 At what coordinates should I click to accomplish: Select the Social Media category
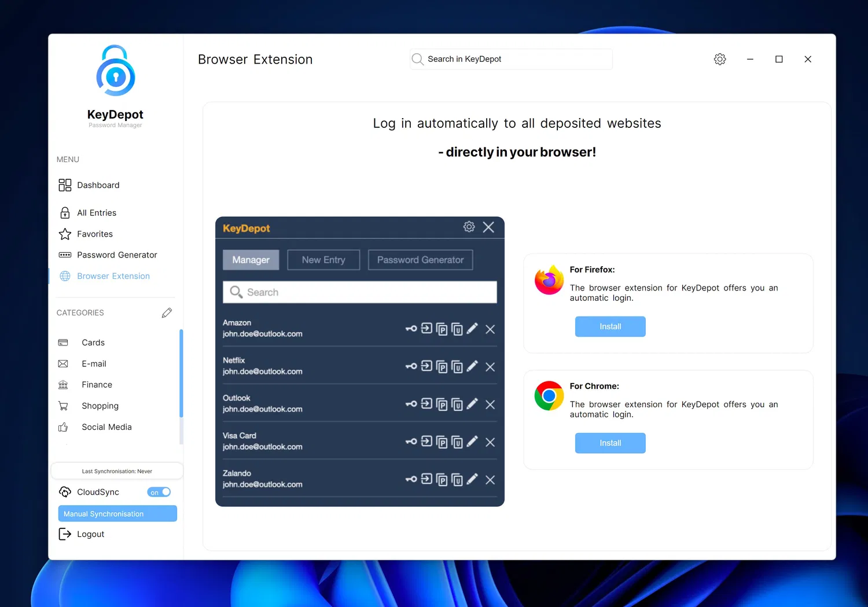point(95,427)
